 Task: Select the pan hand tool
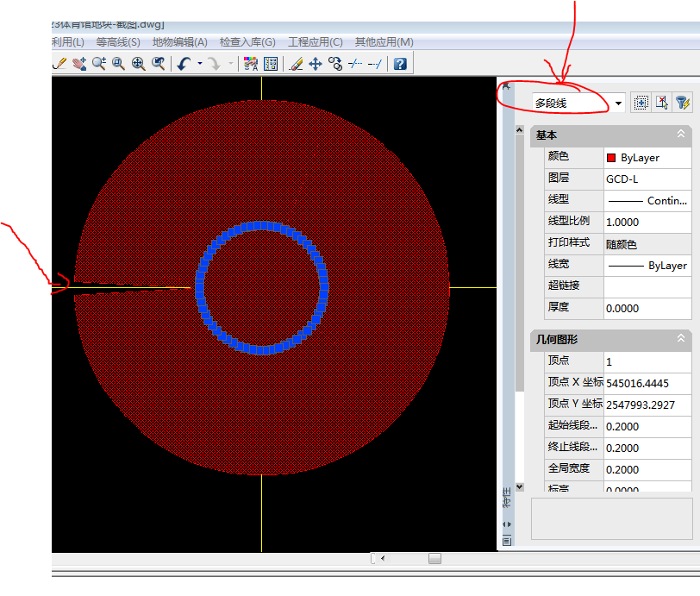coord(79,64)
